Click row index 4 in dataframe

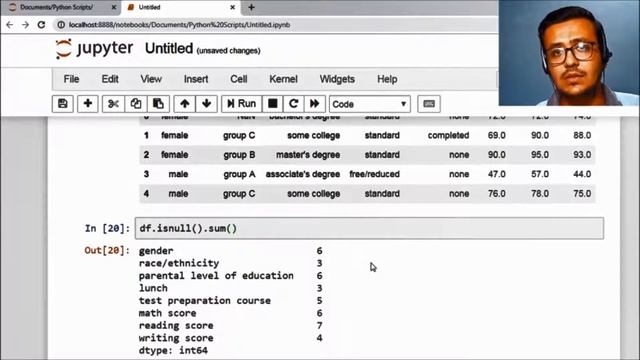tap(146, 194)
